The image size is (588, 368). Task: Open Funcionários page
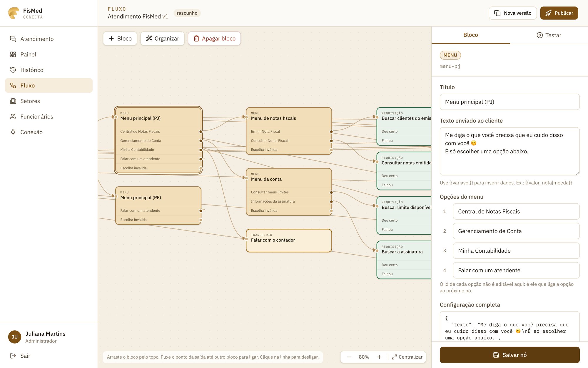49,117
